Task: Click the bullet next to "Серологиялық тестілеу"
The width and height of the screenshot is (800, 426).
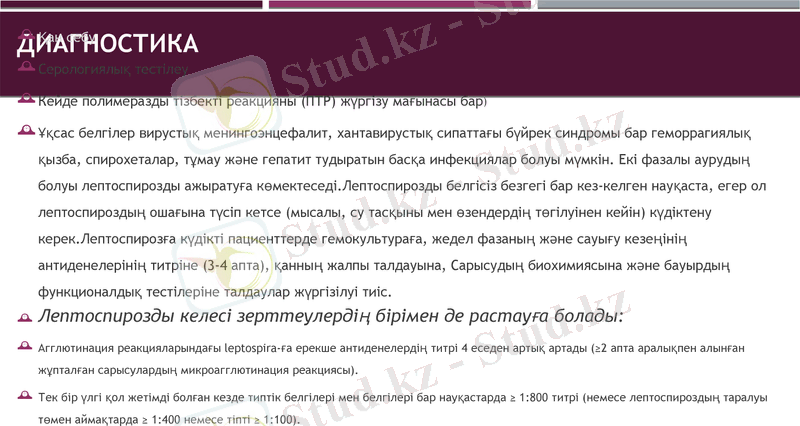Action: tap(25, 68)
